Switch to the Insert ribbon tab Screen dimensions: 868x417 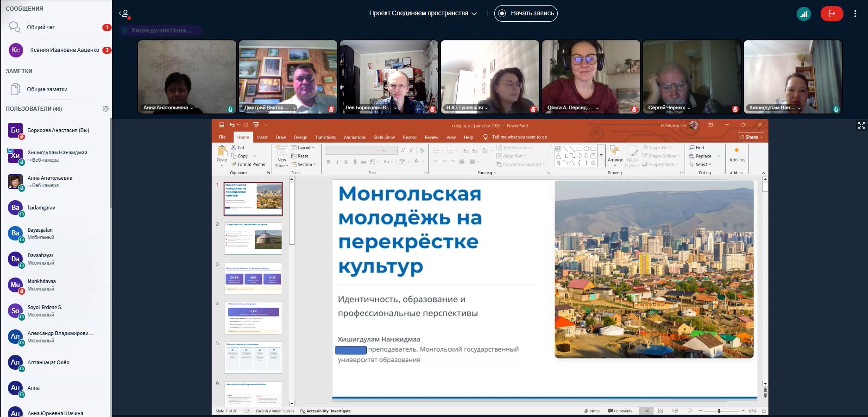(x=262, y=137)
